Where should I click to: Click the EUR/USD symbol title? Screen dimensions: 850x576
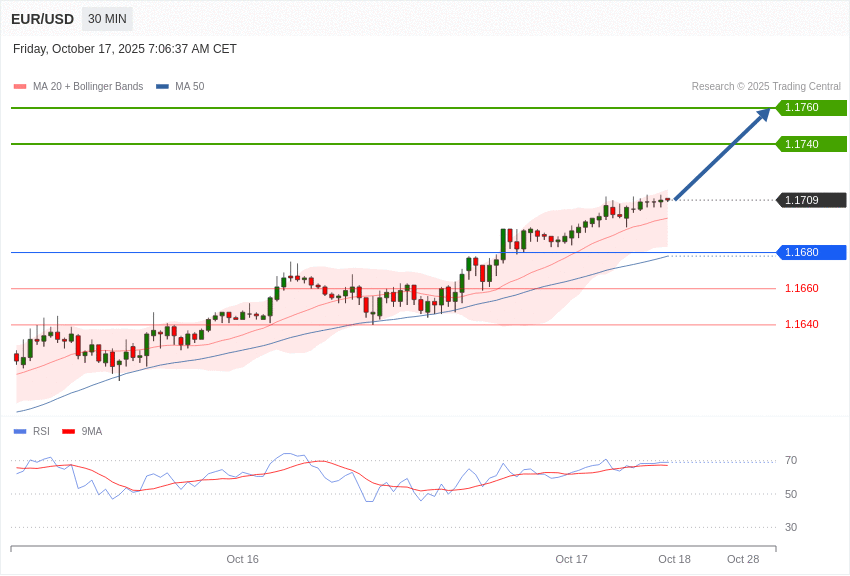click(42, 19)
